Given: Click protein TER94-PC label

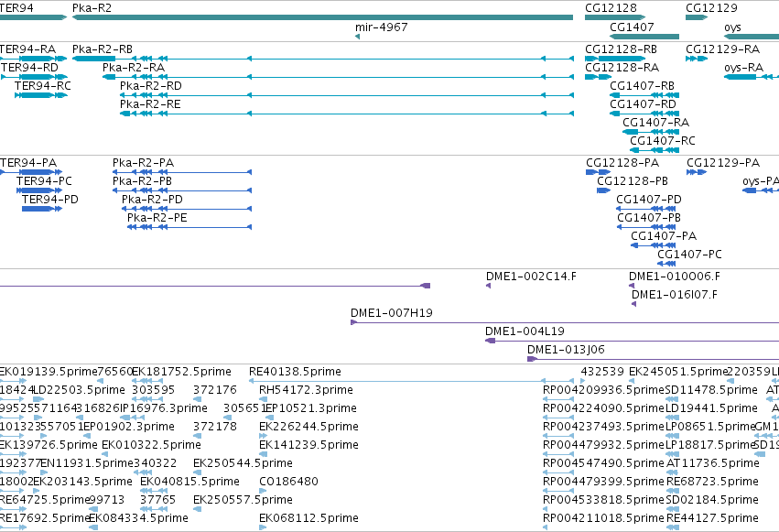Looking at the screenshot, I should click(44, 181).
